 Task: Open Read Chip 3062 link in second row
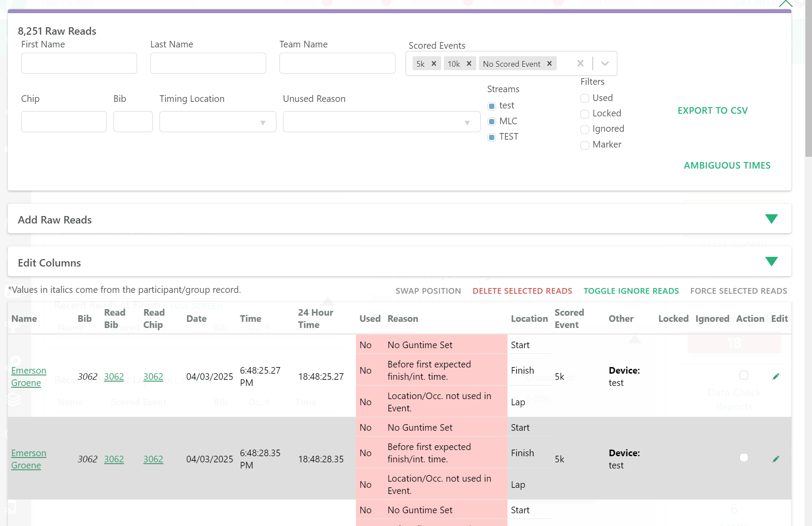pyautogui.click(x=153, y=459)
